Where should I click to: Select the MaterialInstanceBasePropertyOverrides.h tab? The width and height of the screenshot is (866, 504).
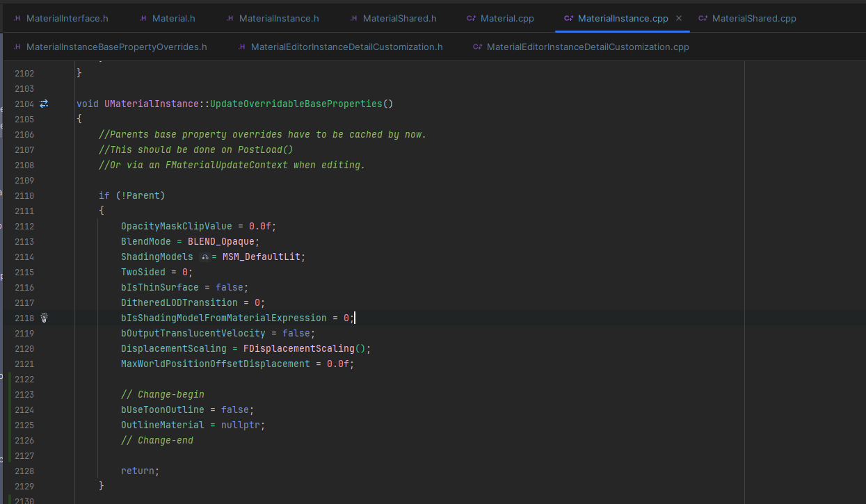coord(115,47)
